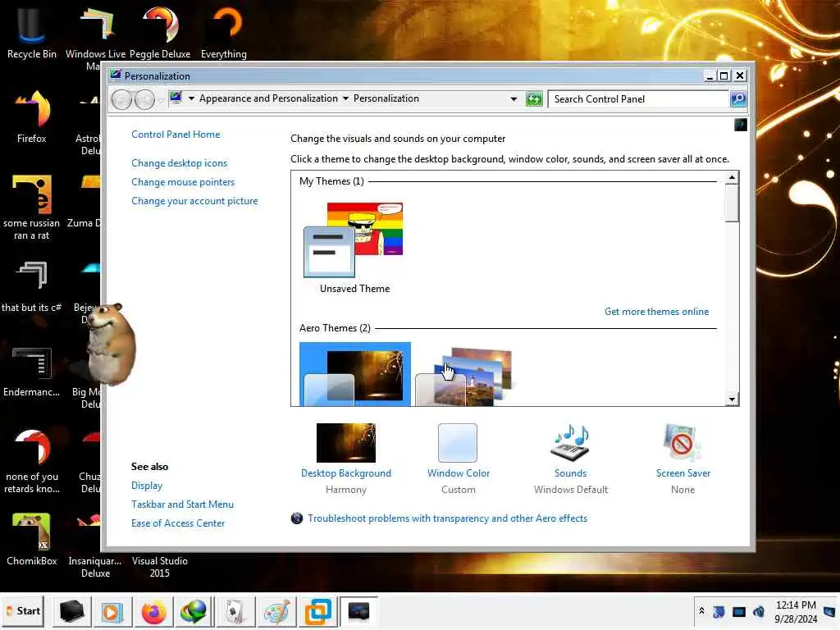Open the Endermanc... desktop icon
This screenshot has width=840, height=630.
click(31, 372)
